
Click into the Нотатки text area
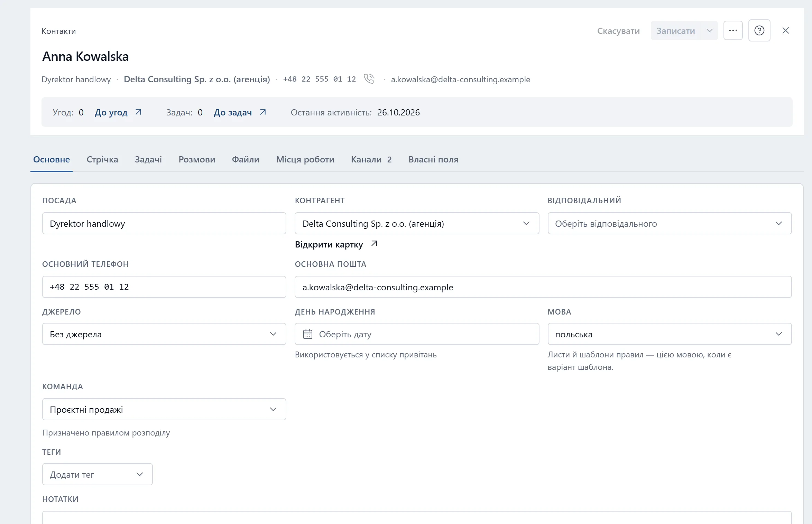[417, 517]
